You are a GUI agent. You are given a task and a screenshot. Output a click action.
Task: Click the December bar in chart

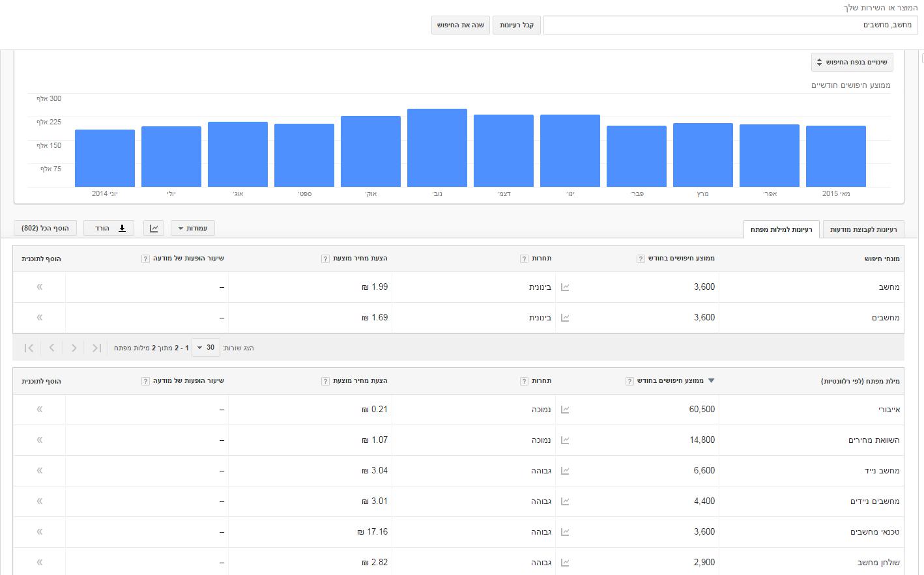pos(504,150)
